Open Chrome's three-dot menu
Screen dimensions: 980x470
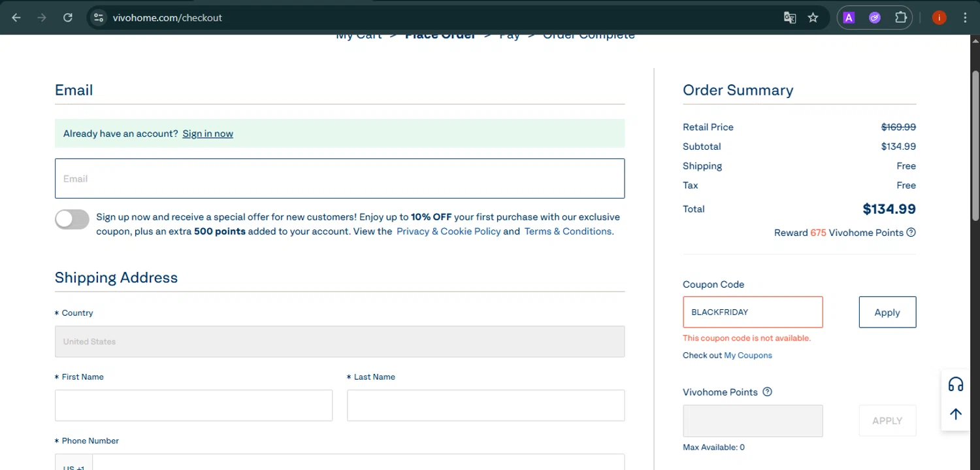965,18
